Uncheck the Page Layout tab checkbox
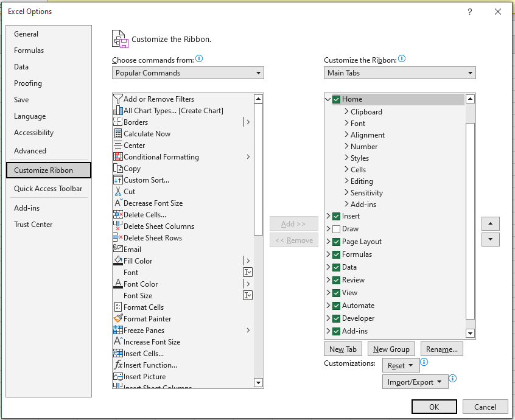 (x=336, y=242)
